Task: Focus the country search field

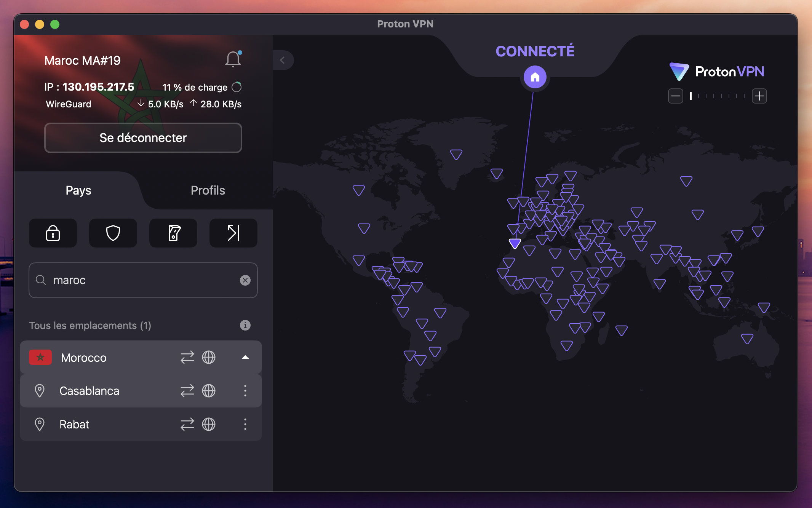Action: 143,280
